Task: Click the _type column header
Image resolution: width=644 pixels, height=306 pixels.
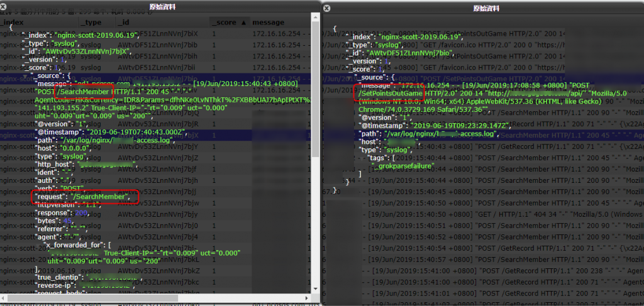Action: [91, 22]
